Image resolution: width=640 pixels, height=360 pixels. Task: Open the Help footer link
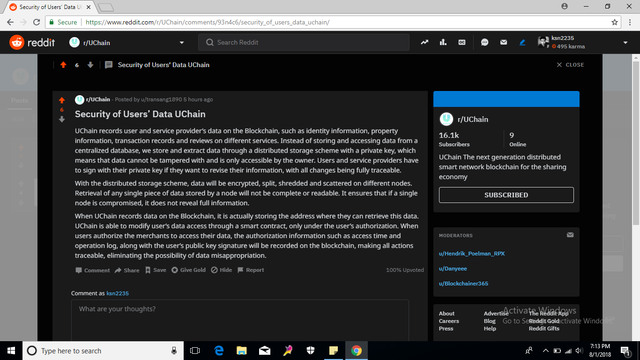(x=490, y=329)
